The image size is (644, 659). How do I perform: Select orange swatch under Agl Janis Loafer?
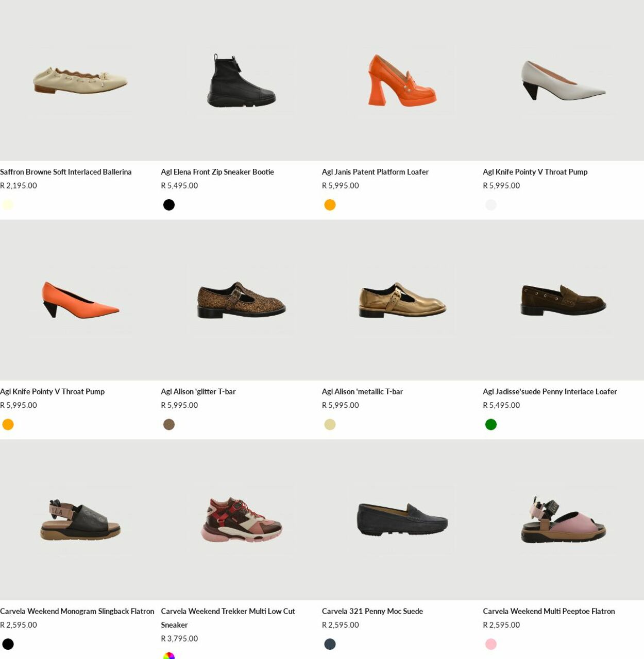[x=330, y=205]
